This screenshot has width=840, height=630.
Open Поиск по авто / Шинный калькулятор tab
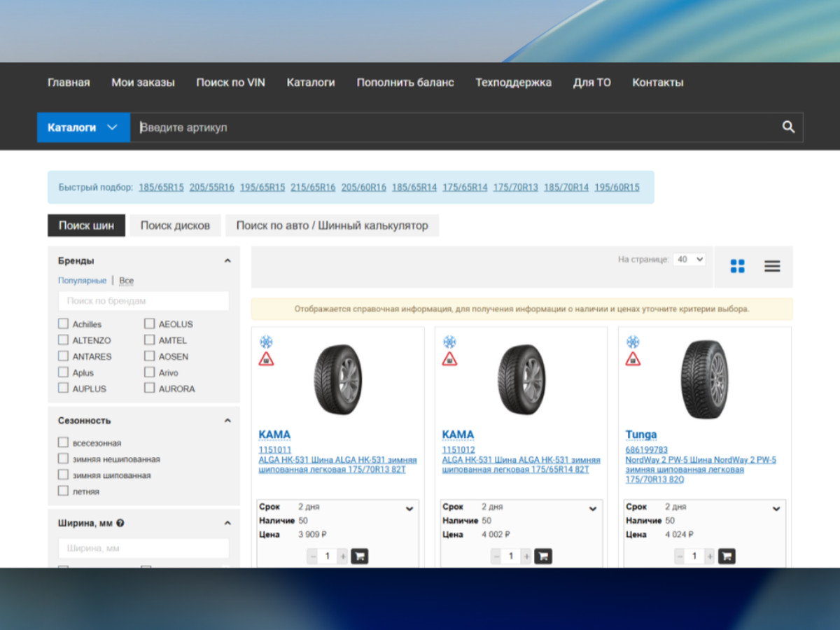pos(332,225)
